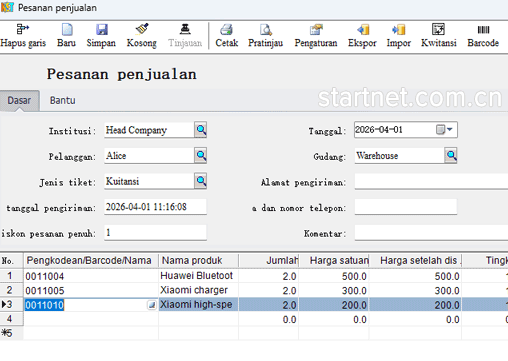
Task: Search Institusi with magnifier icon
Action: [201, 130]
